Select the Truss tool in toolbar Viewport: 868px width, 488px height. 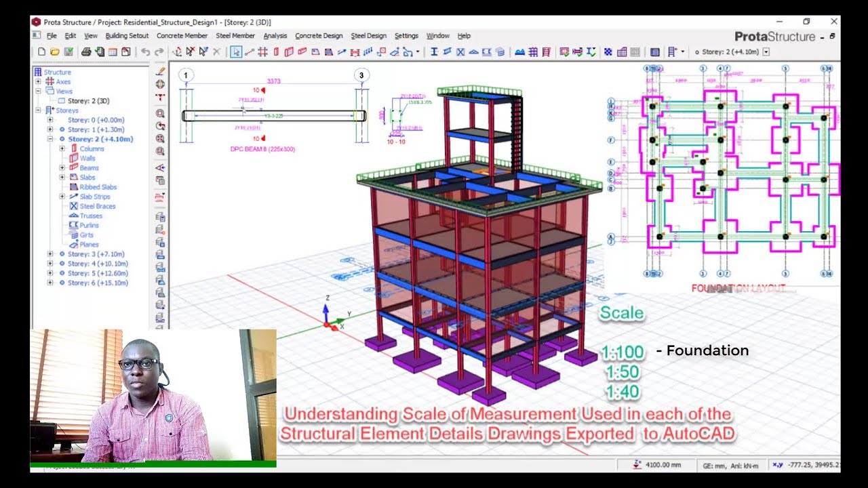pyautogui.click(x=473, y=52)
